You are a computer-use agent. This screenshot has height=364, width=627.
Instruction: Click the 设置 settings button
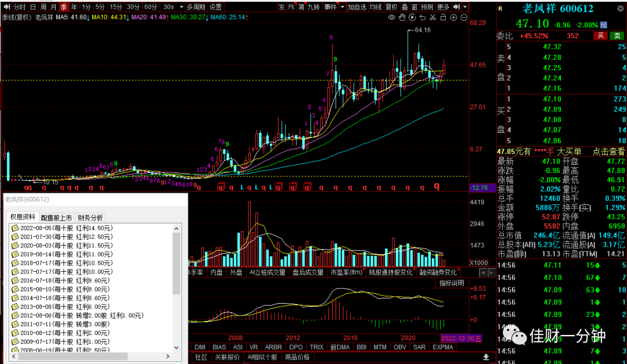tap(215, 7)
